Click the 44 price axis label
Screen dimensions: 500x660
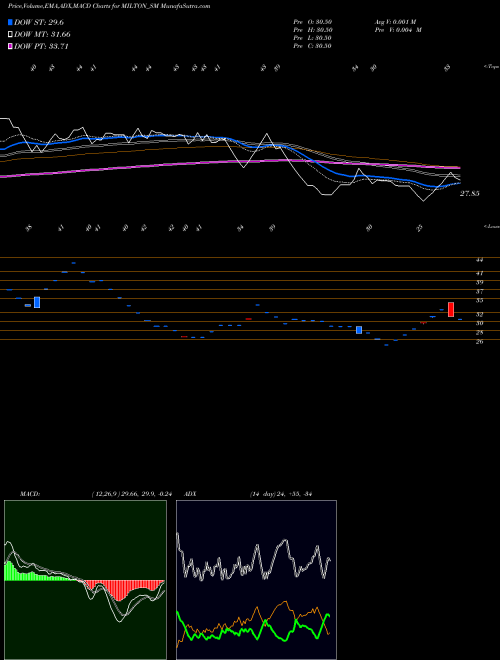[479, 260]
